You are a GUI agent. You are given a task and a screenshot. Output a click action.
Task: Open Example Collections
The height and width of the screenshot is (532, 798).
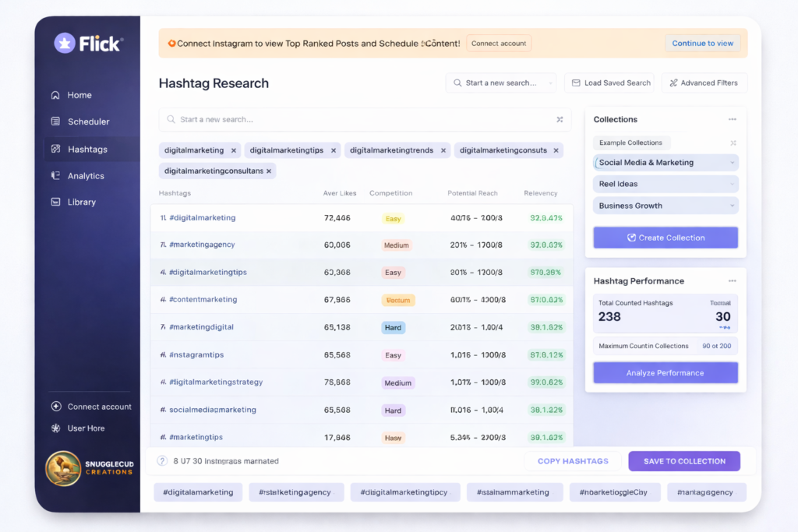pos(631,143)
